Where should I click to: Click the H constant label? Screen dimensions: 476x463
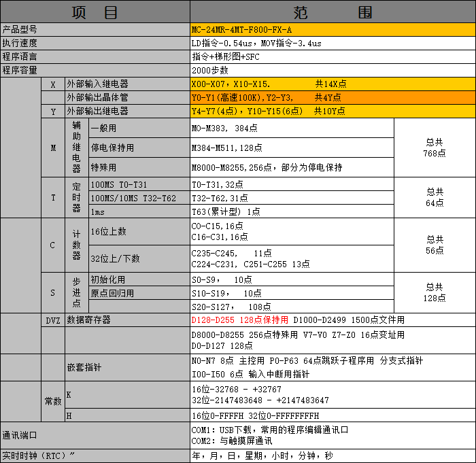click(x=128, y=415)
